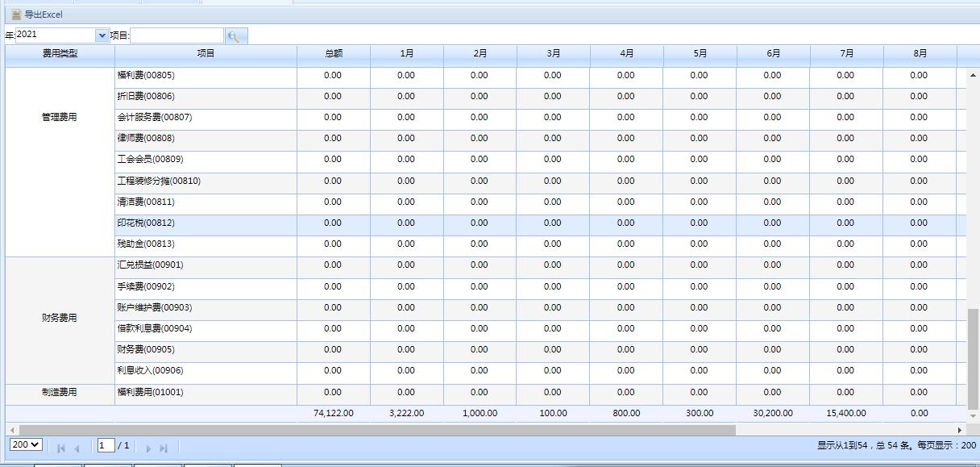
Task: Go to the last page
Action: pos(164,448)
